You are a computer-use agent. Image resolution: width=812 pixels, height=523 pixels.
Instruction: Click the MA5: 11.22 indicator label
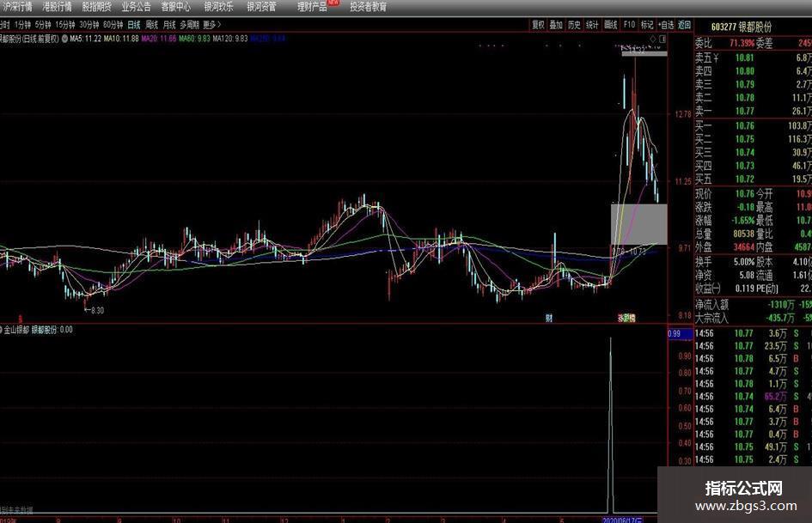[85, 39]
